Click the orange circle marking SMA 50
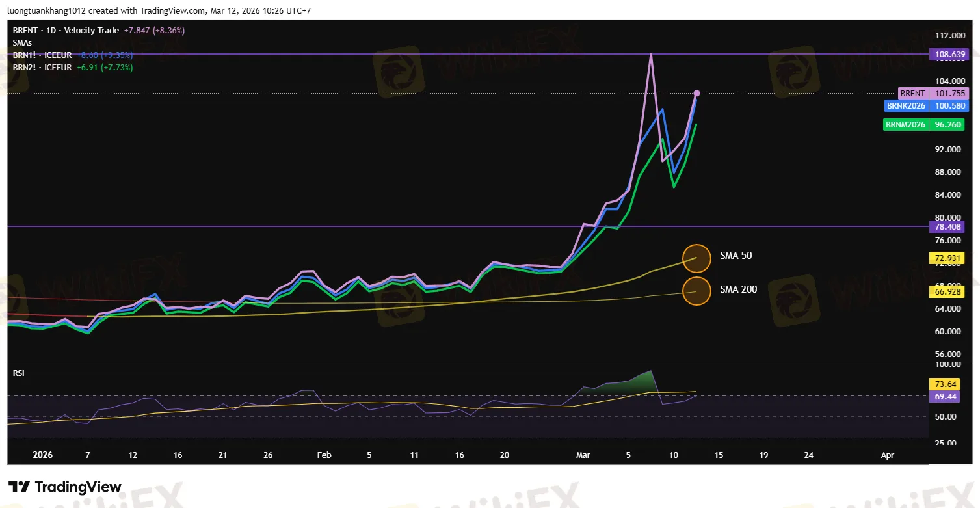This screenshot has height=508, width=980. [x=696, y=256]
